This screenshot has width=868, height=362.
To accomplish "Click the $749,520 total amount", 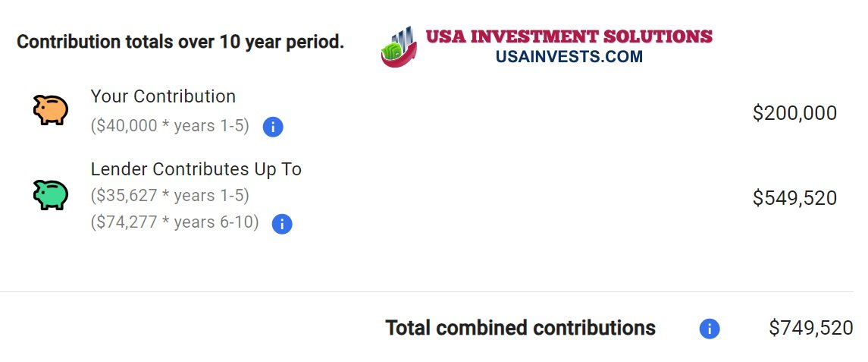I will [x=811, y=328].
